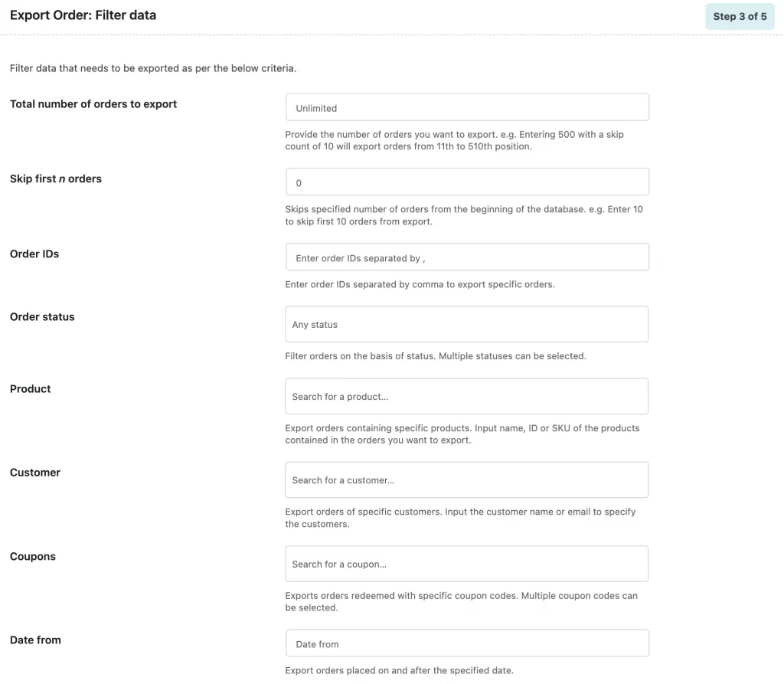Open the Order status selector

(467, 324)
